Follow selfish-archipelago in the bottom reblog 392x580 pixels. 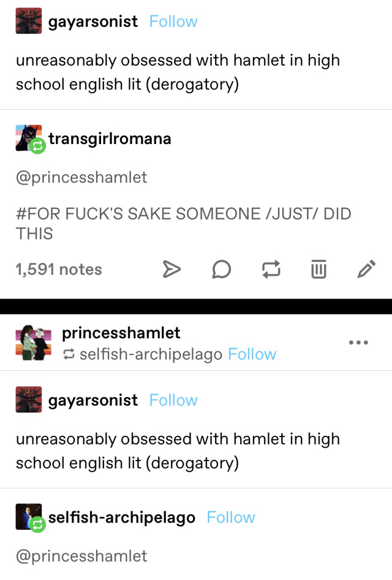coord(230,517)
